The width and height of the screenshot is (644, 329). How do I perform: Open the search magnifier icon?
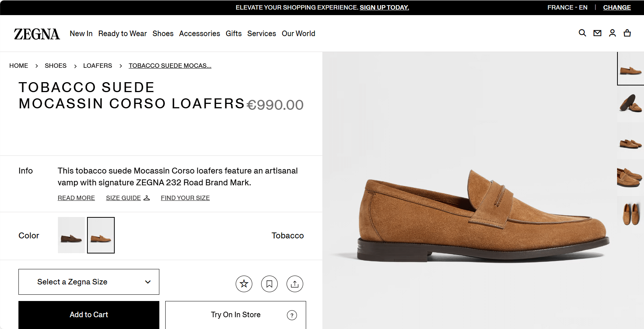(582, 33)
